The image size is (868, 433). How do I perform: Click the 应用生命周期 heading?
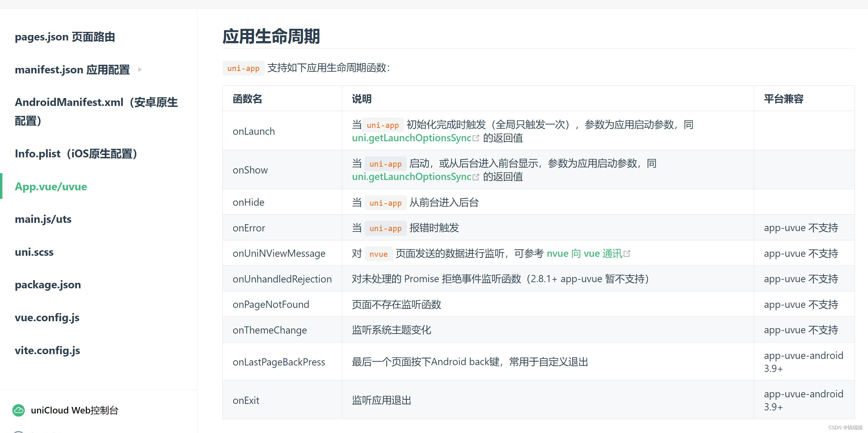(271, 36)
